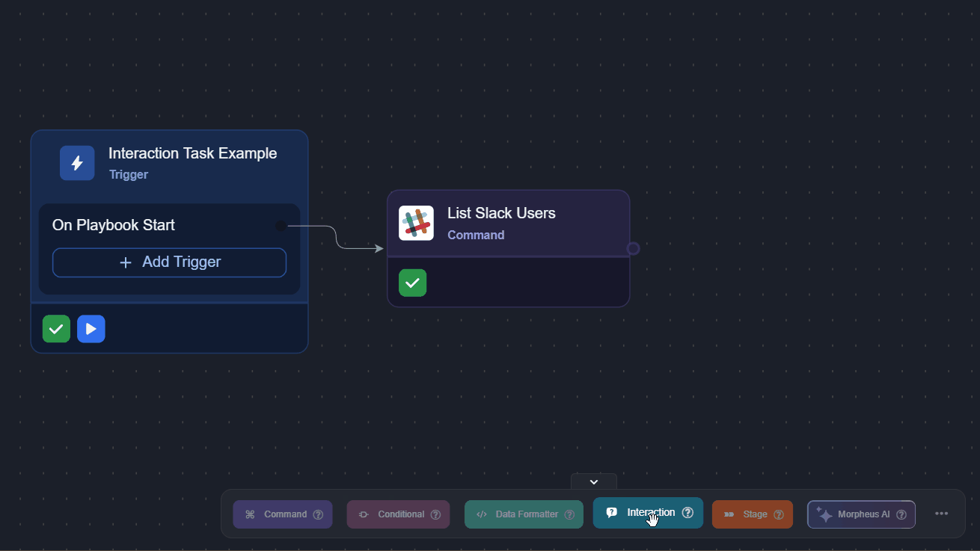Toggle the green checkmark on List Slack Users
The image size is (980, 551).
[x=412, y=283]
